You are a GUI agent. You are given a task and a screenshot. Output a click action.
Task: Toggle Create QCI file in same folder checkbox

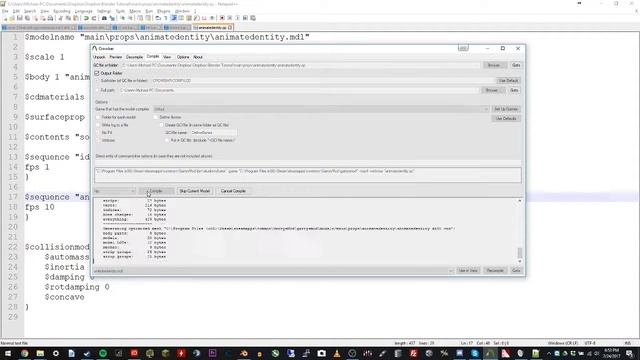[162, 125]
